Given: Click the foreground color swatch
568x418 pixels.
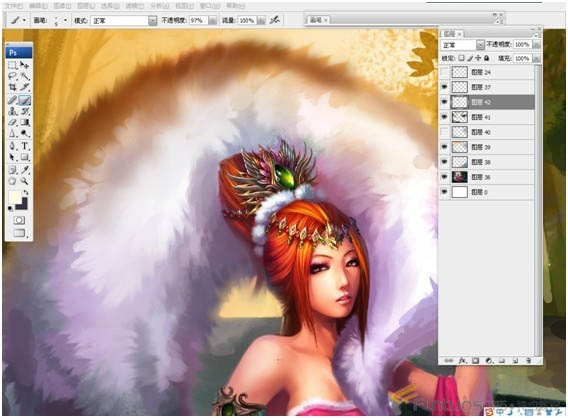Looking at the screenshot, I should [14, 198].
